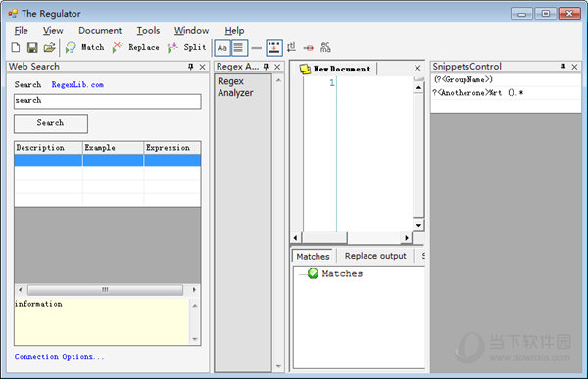Viewport: 588px width, 379px height.
Task: Open the File menu
Action: pos(21,31)
